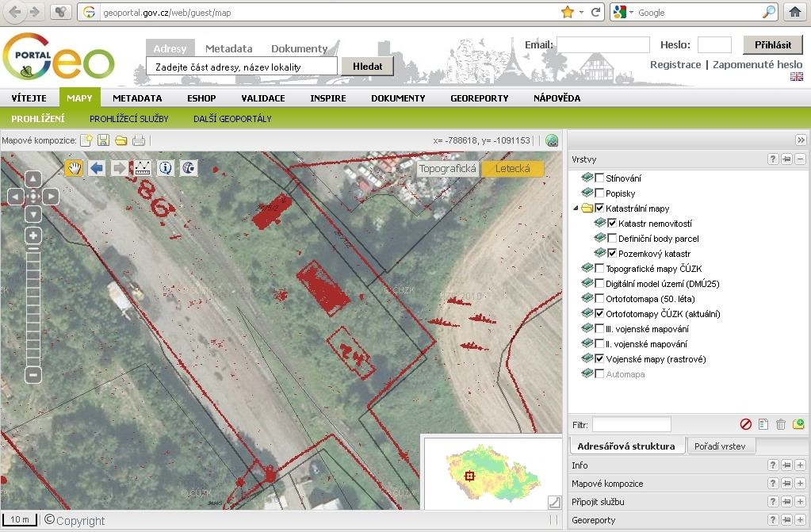Open the METADATA menu item
This screenshot has width=811, height=532.
137,98
